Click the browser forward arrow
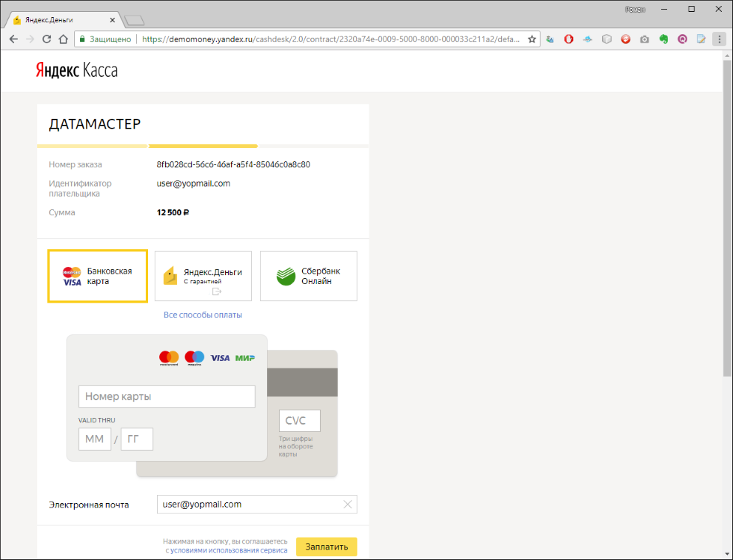733x560 pixels. coord(30,39)
